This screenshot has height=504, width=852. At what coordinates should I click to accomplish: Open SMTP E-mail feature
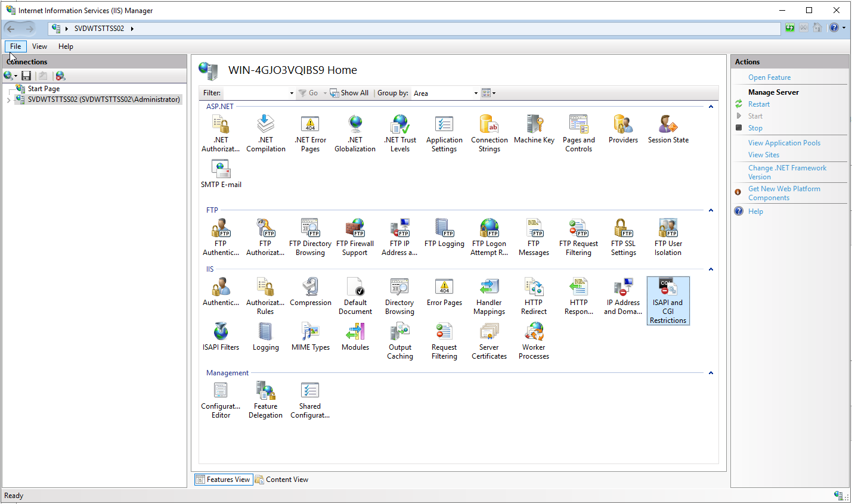click(x=221, y=175)
